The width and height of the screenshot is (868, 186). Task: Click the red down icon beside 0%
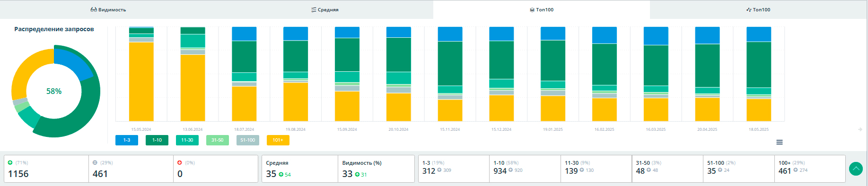[180, 163]
